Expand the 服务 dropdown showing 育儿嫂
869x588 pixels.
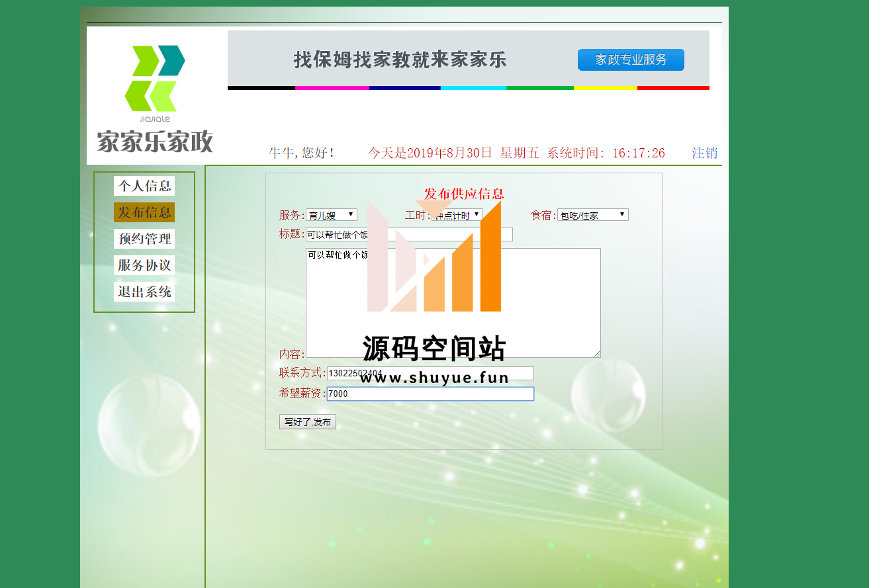click(332, 215)
